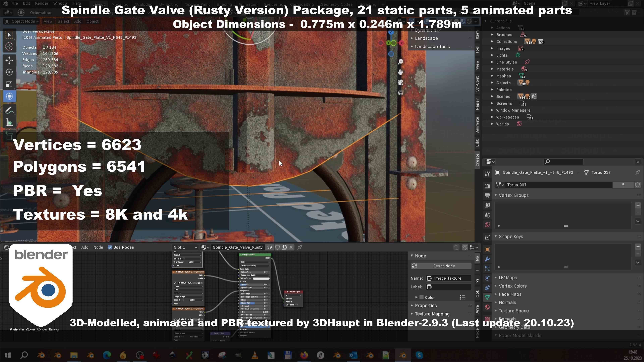Select the 3D Cursor tool

pos(9,46)
